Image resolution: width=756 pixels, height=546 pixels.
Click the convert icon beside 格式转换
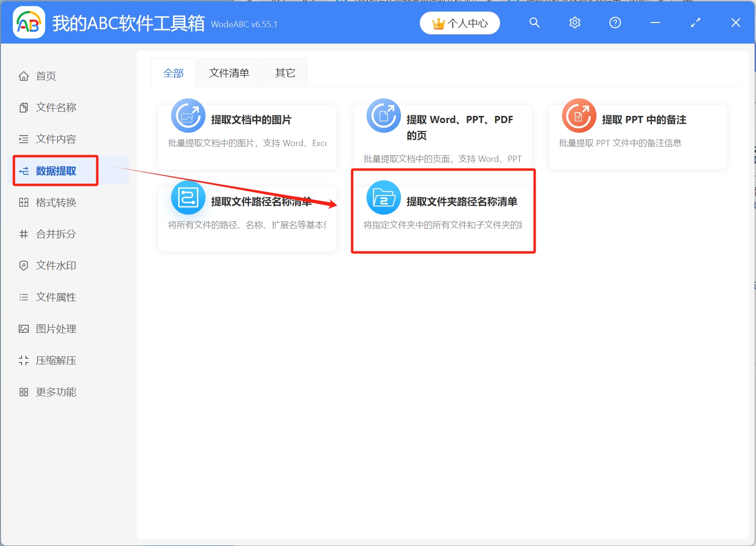tap(23, 202)
